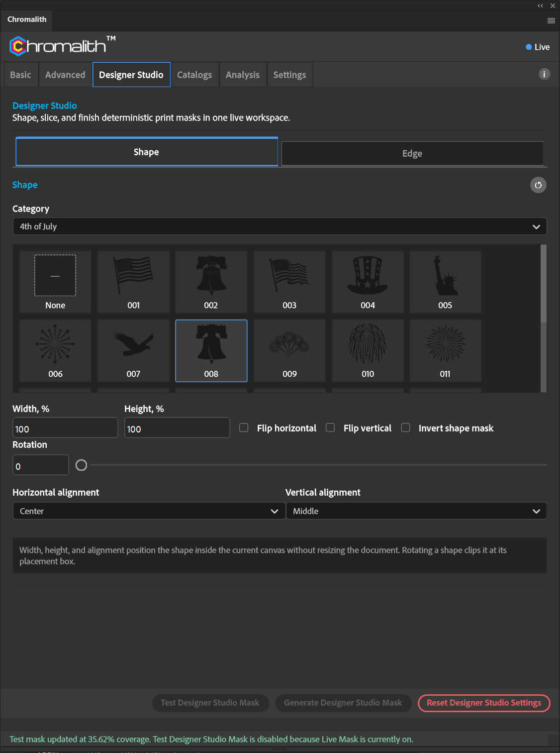Click Reset Designer Studio Settings

tap(484, 703)
